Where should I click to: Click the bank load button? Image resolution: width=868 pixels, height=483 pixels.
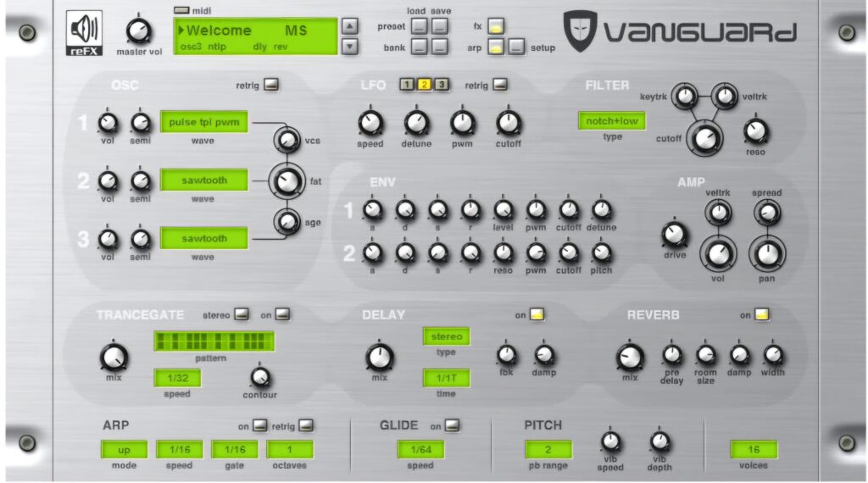point(419,47)
